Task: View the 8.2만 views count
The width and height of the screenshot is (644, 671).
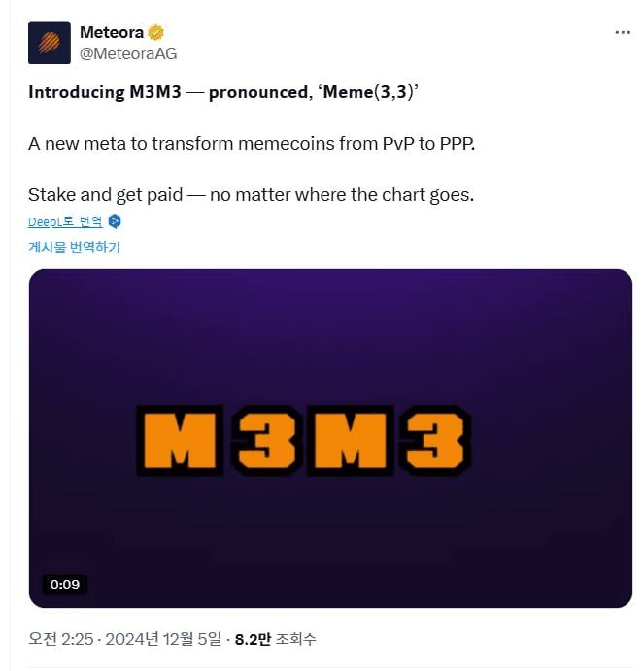Action: 253,639
